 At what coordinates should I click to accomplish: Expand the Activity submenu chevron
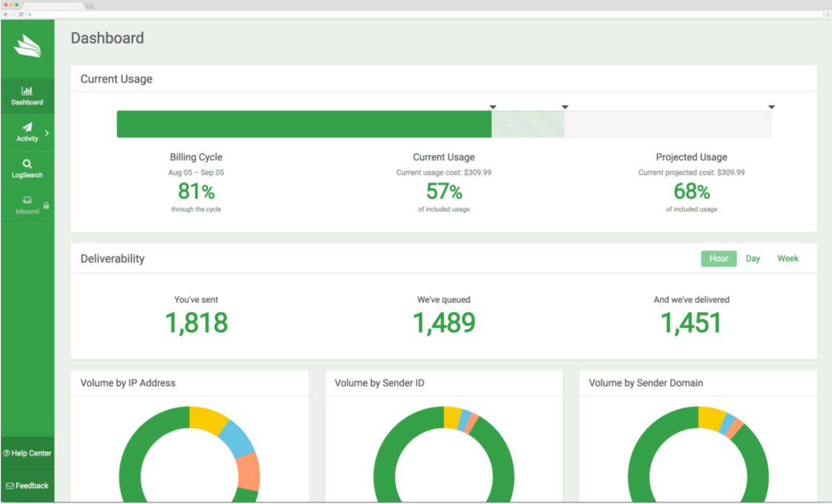point(47,133)
